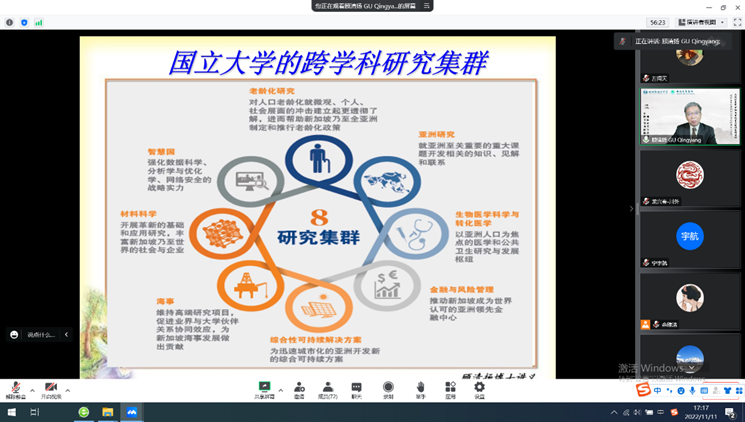Viewport: 745px width, 422px height.
Task: Click the Record icon
Action: 388,387
